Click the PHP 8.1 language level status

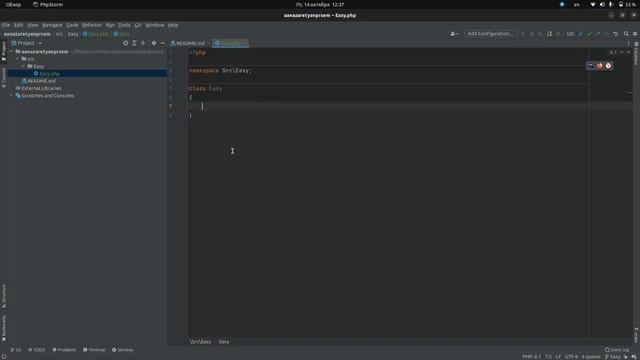(531, 357)
